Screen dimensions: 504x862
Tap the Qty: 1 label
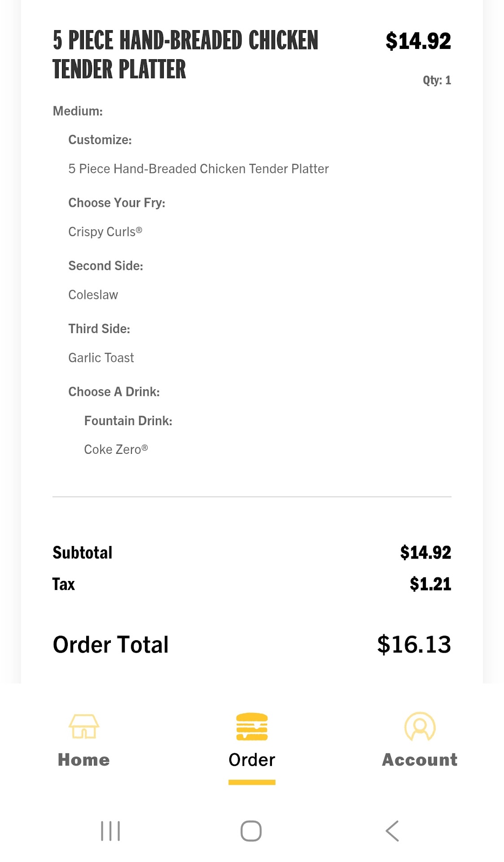[x=436, y=80]
